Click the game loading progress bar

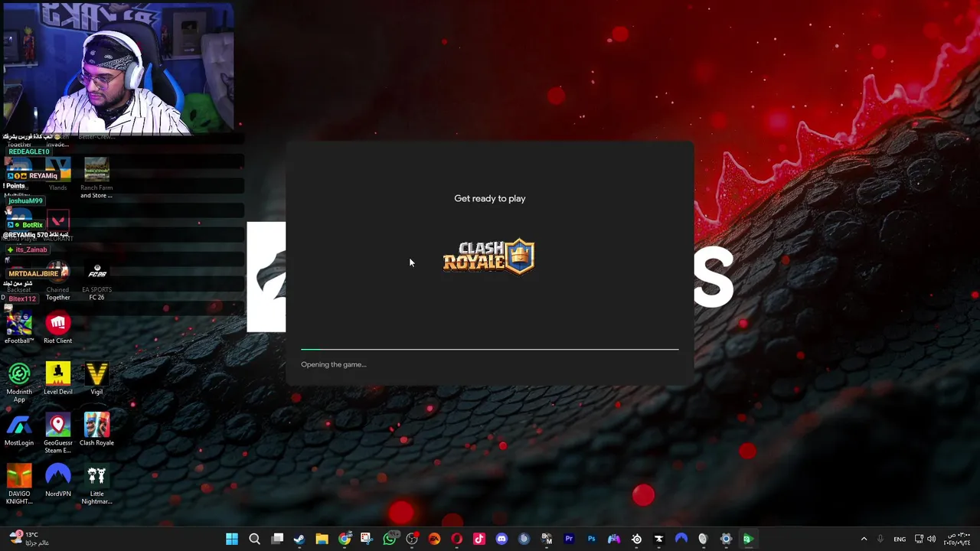tap(490, 349)
